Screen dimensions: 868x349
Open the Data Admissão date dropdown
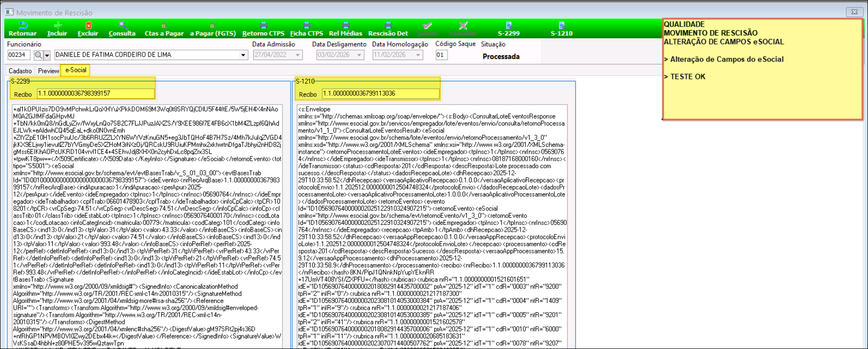click(x=297, y=55)
